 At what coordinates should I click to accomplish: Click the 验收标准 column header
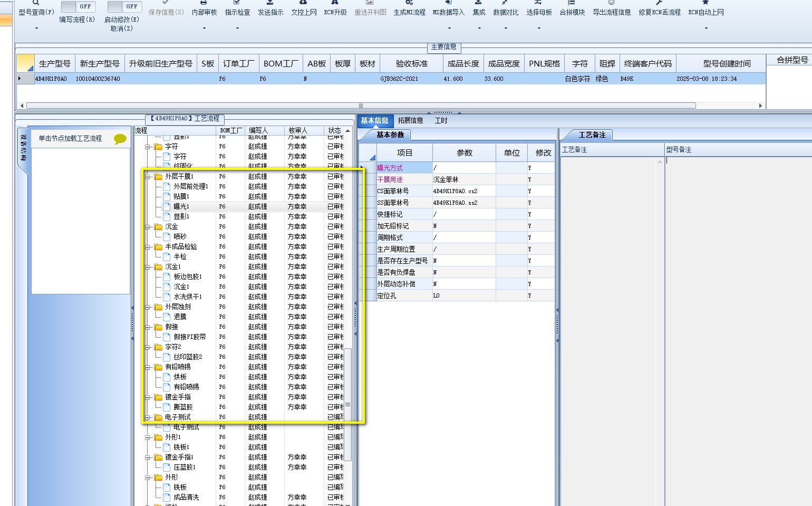click(x=412, y=63)
